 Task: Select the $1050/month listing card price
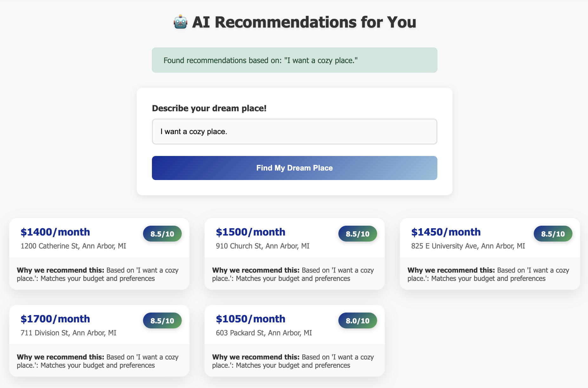[251, 319]
